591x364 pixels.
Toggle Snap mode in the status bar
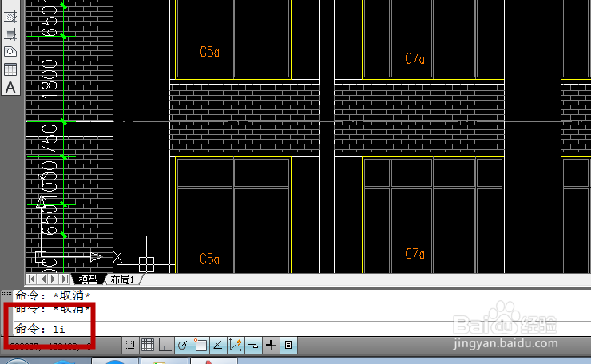click(x=130, y=345)
